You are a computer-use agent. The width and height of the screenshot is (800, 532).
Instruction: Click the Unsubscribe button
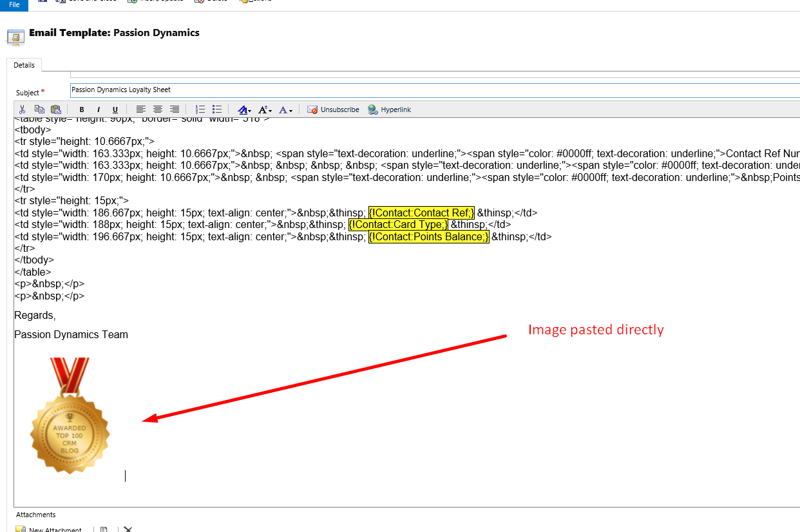pos(333,109)
